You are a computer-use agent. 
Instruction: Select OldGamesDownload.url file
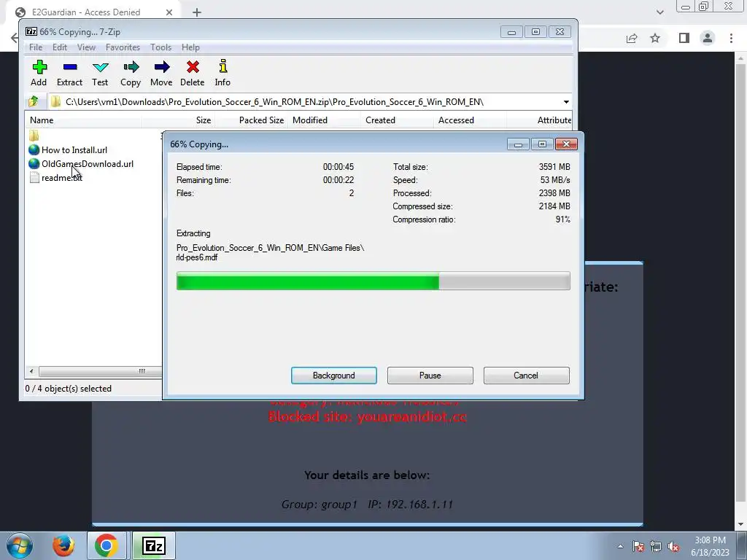point(81,164)
